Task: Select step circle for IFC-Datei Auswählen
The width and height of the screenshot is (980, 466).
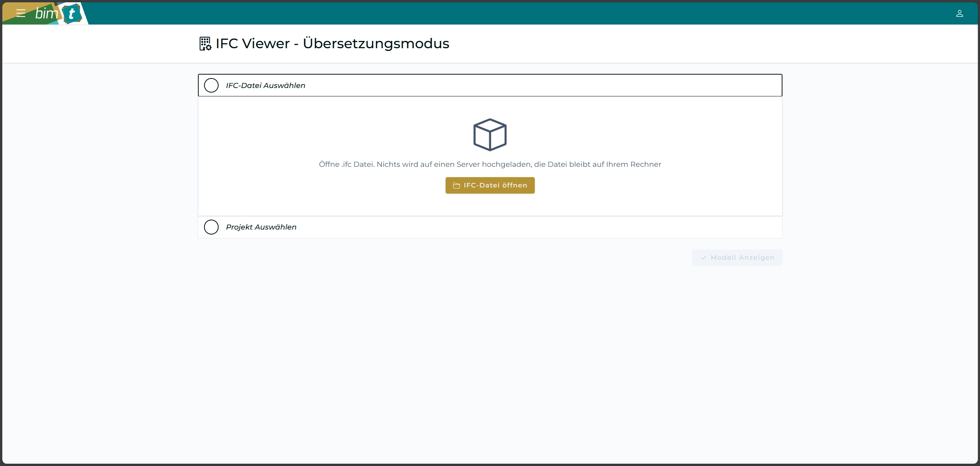Action: click(211, 85)
